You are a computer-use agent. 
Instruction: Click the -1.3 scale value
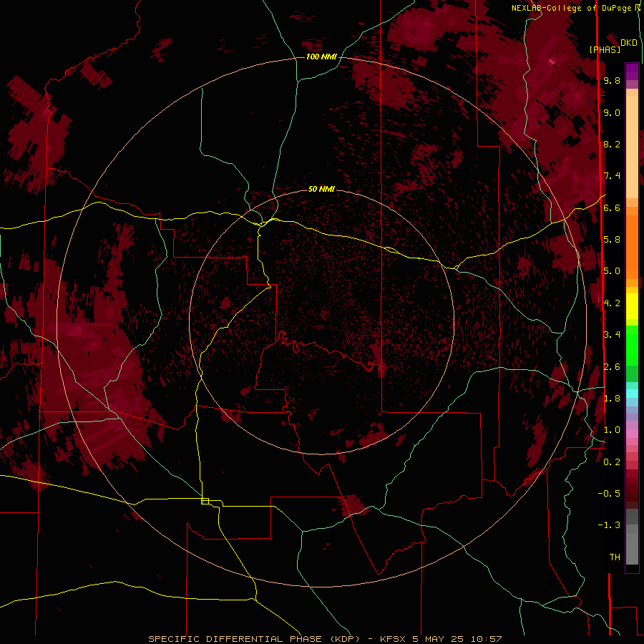click(609, 525)
